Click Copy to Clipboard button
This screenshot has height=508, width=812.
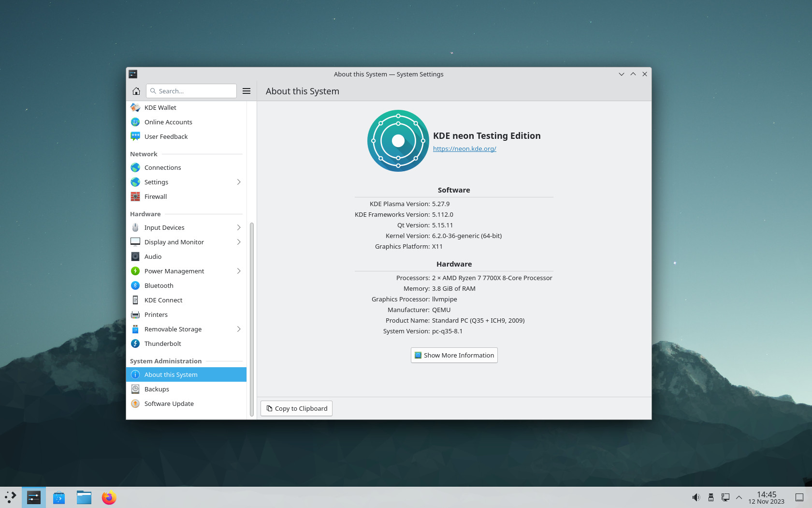[296, 408]
